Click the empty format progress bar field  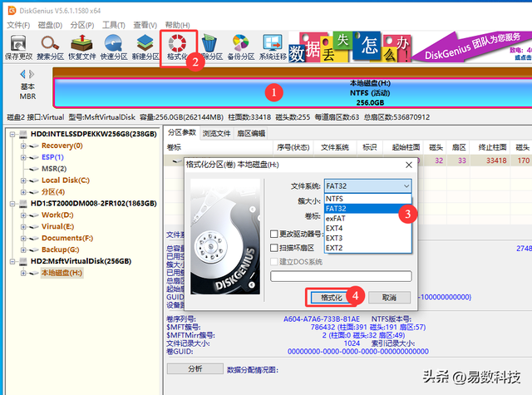coord(341,276)
